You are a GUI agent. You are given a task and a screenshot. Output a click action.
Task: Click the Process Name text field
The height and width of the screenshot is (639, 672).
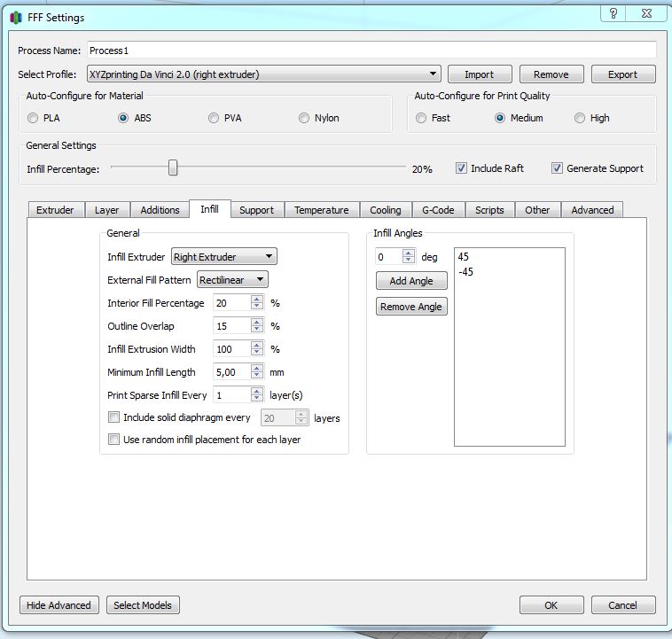(371, 51)
